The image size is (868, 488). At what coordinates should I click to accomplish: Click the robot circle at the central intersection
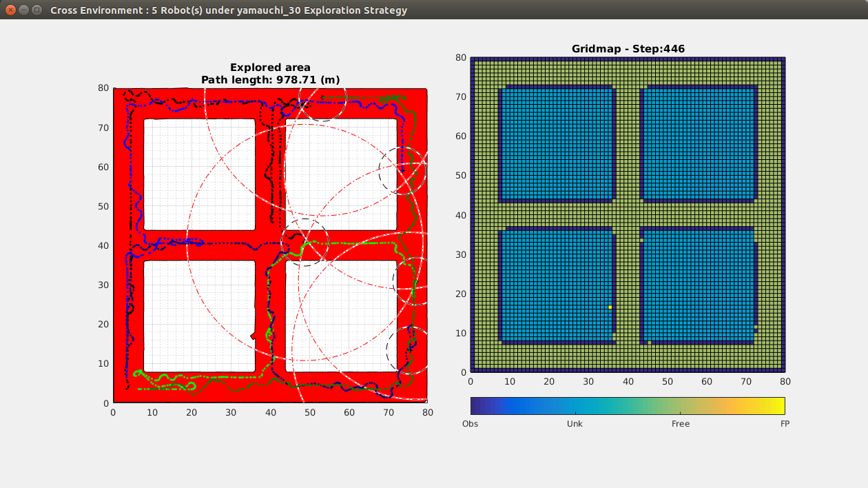[305, 241]
